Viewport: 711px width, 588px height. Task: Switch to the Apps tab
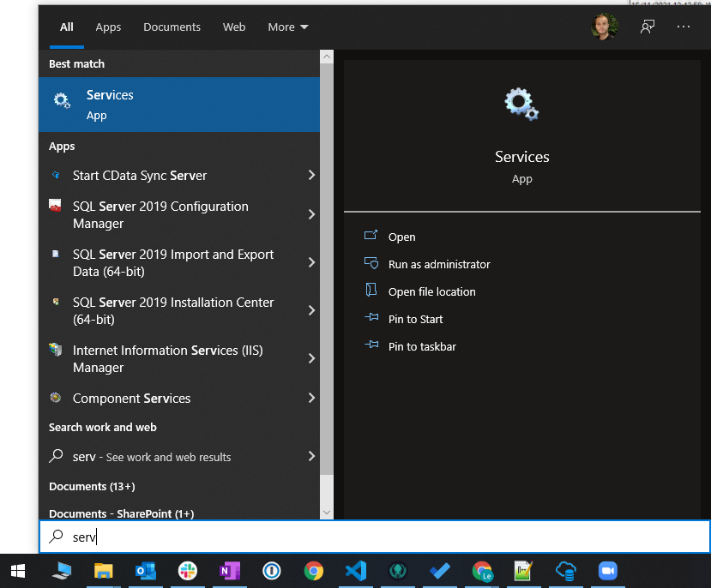coord(108,27)
